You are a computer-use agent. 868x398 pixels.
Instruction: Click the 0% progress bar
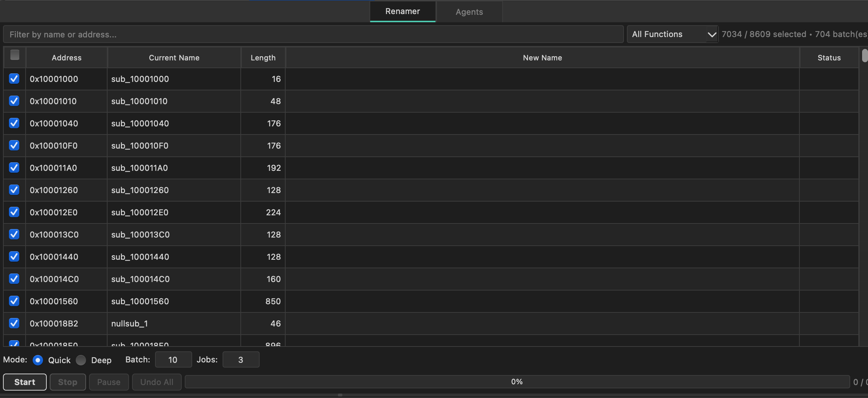tap(517, 381)
